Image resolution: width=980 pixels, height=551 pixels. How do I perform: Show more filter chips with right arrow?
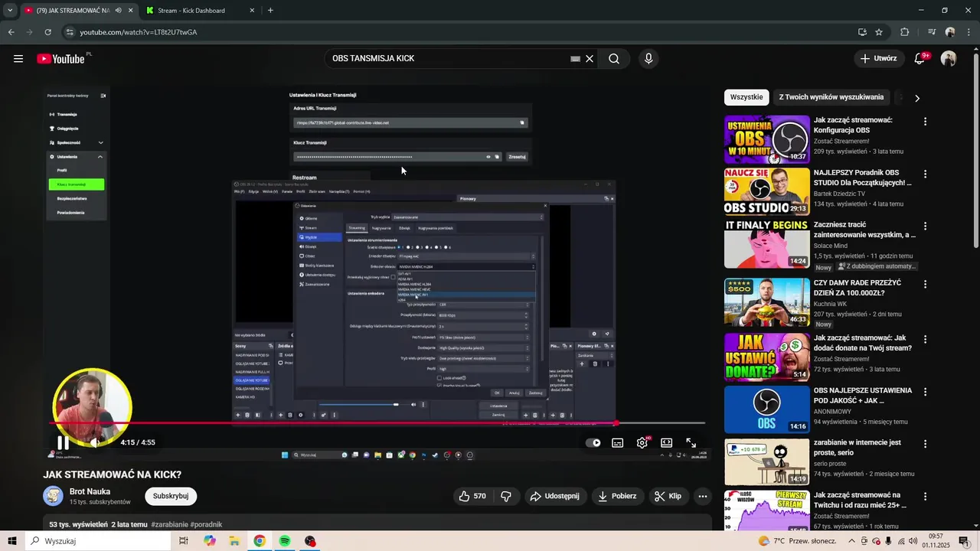click(917, 98)
